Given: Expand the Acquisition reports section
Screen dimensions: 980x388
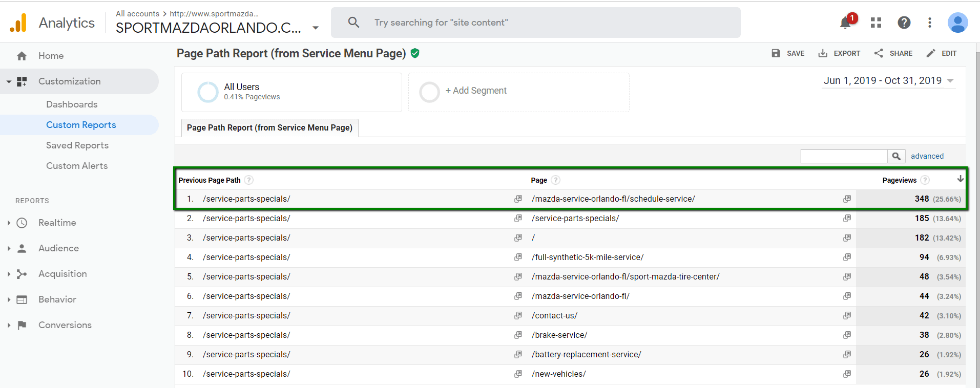Looking at the screenshot, I should point(9,274).
